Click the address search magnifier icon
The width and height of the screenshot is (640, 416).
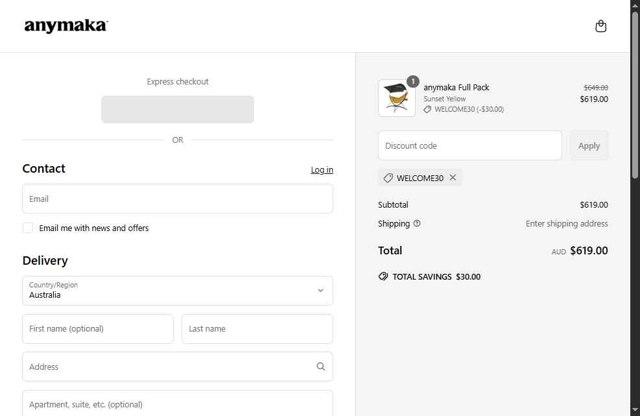[321, 366]
